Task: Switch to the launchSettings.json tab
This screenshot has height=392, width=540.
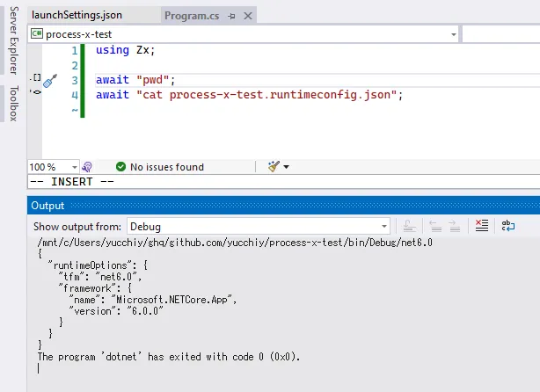Action: (x=77, y=16)
